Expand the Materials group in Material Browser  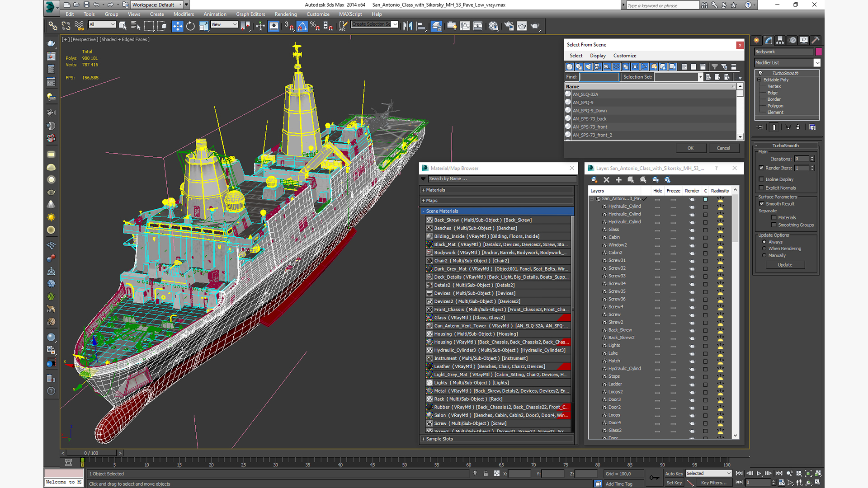(x=497, y=190)
